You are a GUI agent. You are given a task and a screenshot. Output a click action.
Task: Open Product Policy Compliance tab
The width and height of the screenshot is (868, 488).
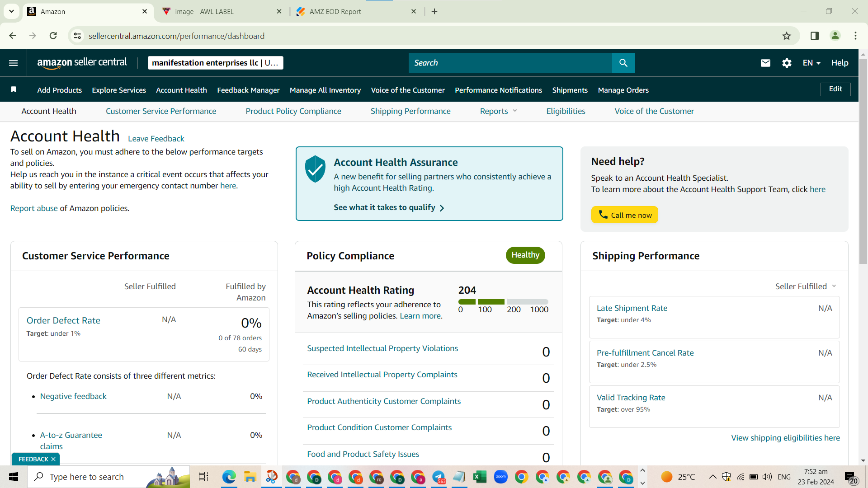click(293, 111)
